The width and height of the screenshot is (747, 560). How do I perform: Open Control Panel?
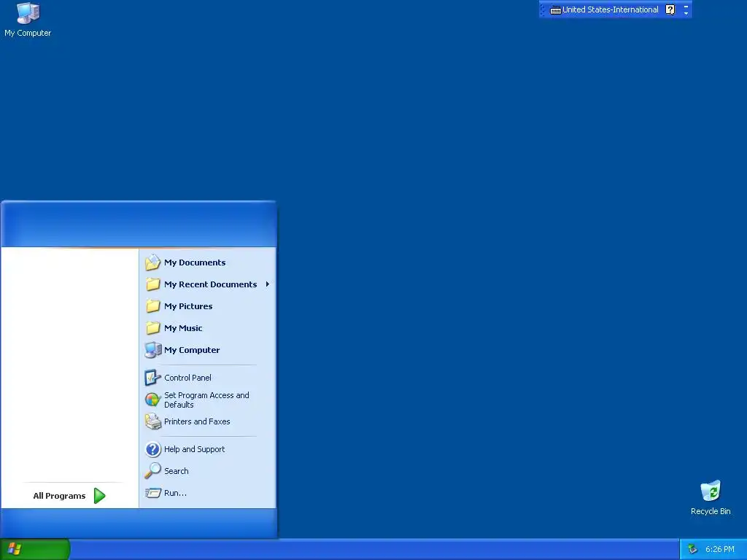tap(208, 378)
